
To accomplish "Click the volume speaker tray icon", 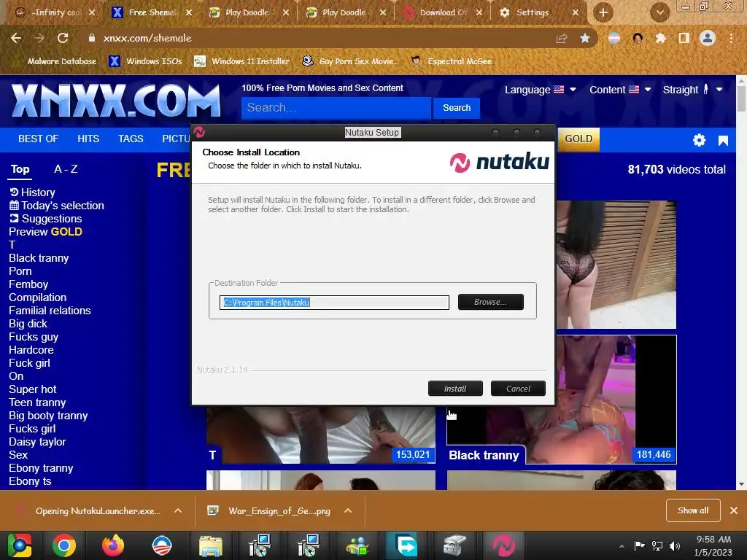I will tap(675, 546).
